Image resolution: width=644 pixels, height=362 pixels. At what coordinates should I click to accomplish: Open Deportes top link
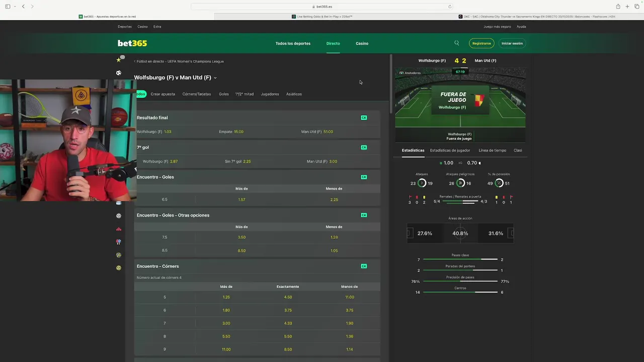[x=125, y=27]
